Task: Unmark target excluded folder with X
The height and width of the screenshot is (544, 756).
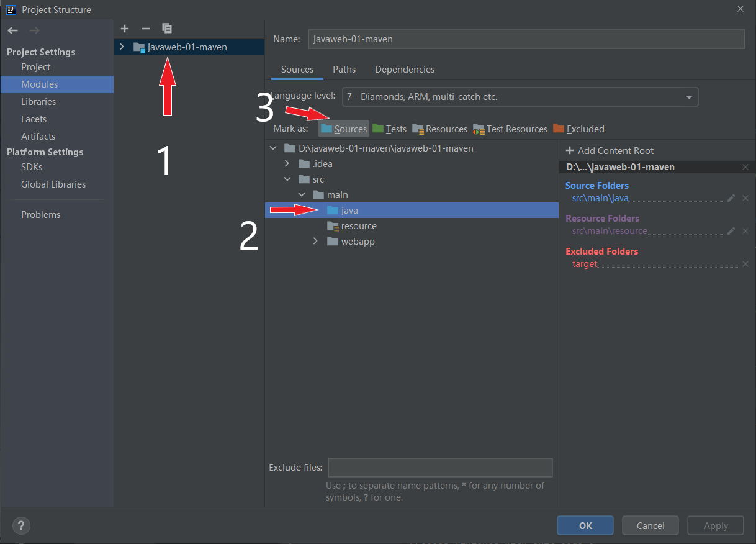Action: [745, 264]
